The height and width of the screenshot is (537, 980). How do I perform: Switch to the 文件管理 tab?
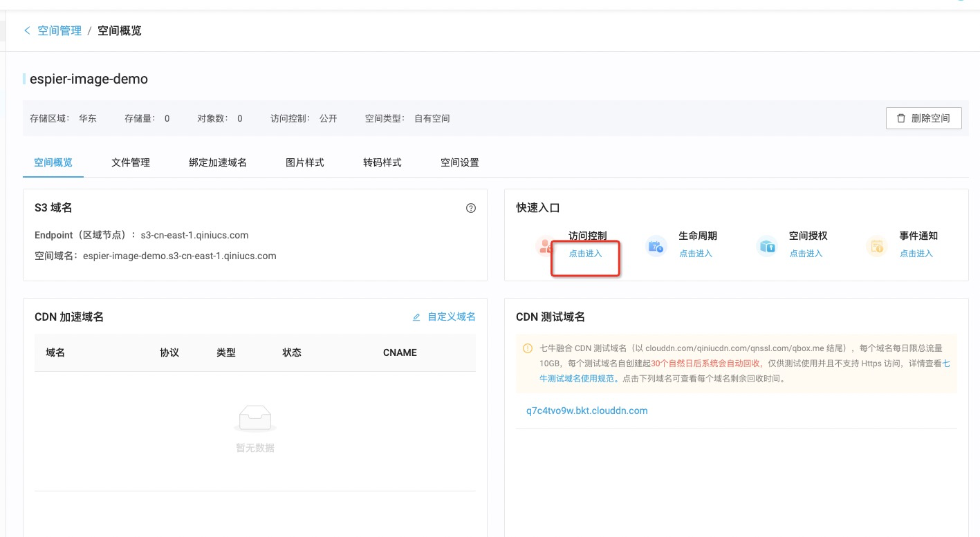(131, 163)
